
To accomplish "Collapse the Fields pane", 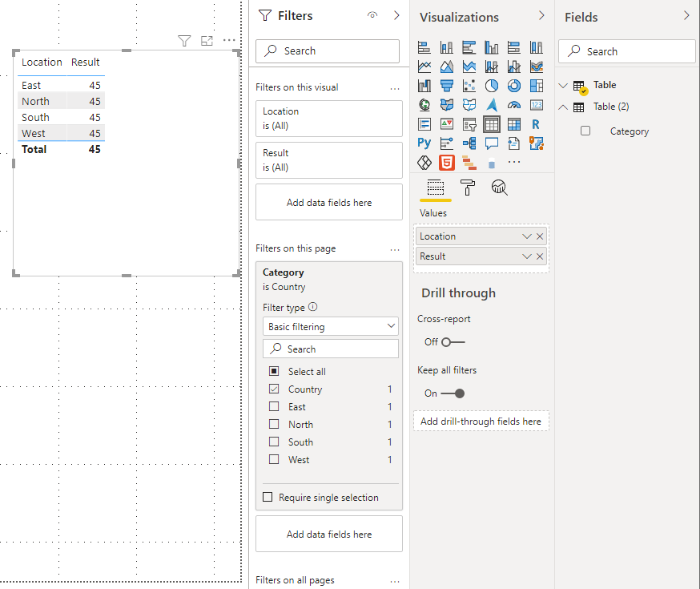I will pyautogui.click(x=686, y=16).
